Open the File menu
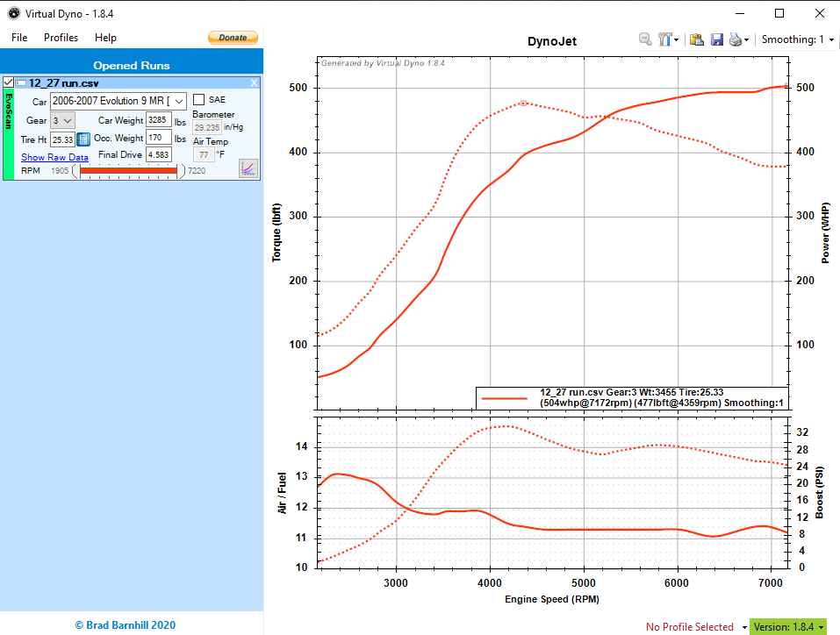Viewport: 840px width, 635px height. click(19, 38)
